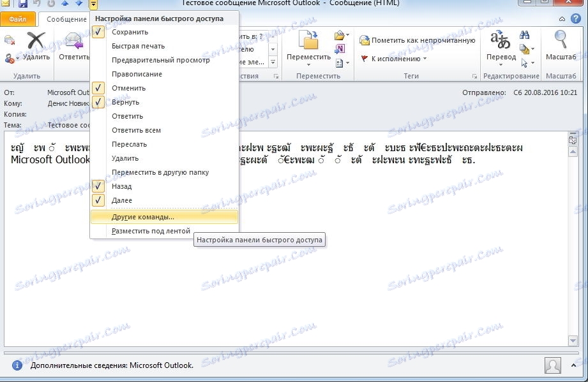Expand the people pane caret
588x382 pixels.
574,365
